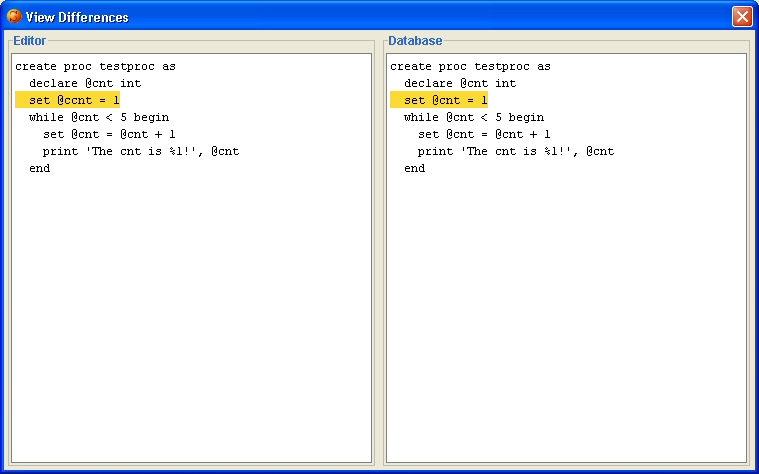Click 'create proc testproc as' in Database pane
Screen dimensions: 759x474
click(470, 66)
